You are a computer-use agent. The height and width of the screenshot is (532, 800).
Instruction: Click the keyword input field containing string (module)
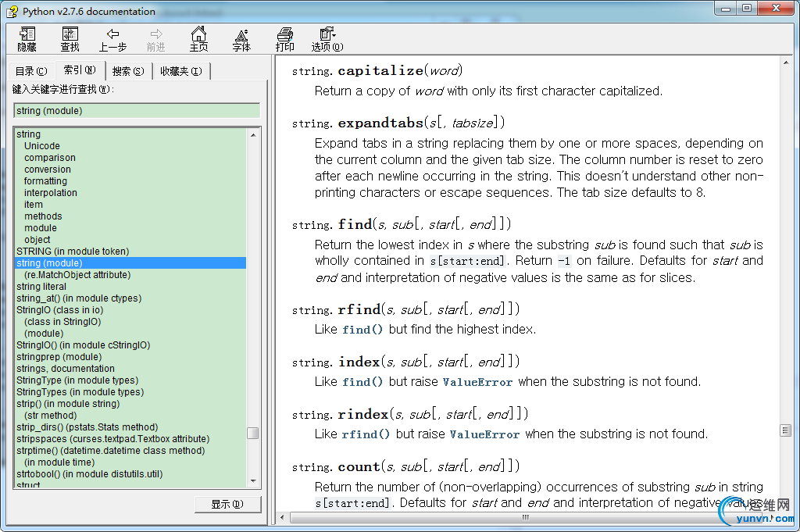click(137, 111)
